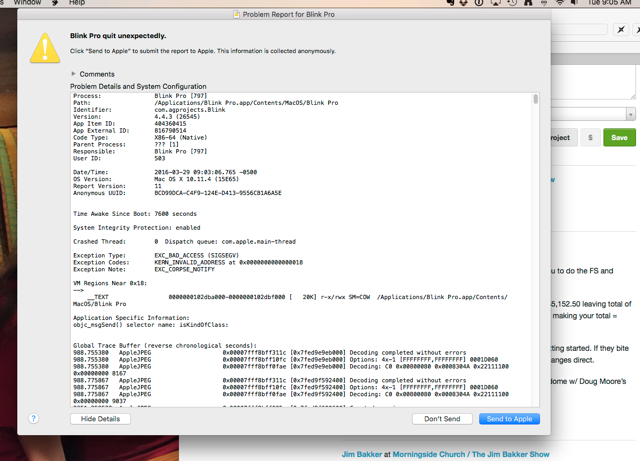640x461 pixels.
Task: Click the 'Code Type: X86-64 (Native)' line
Action: click(x=140, y=138)
